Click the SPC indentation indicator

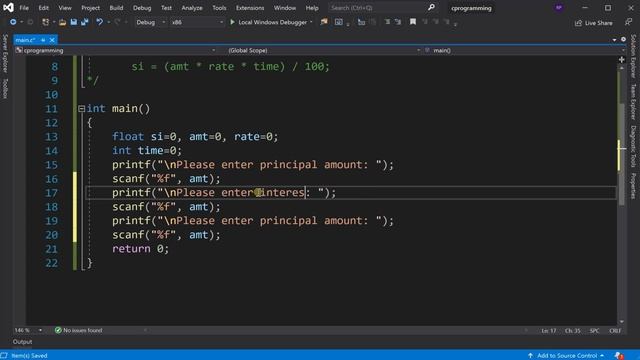coord(595,331)
